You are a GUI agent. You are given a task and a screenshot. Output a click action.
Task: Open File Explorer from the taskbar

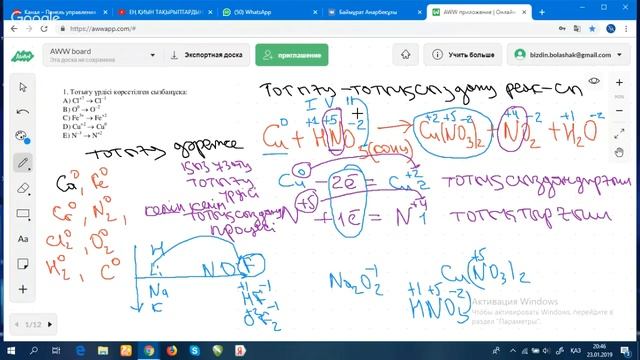click(103, 351)
